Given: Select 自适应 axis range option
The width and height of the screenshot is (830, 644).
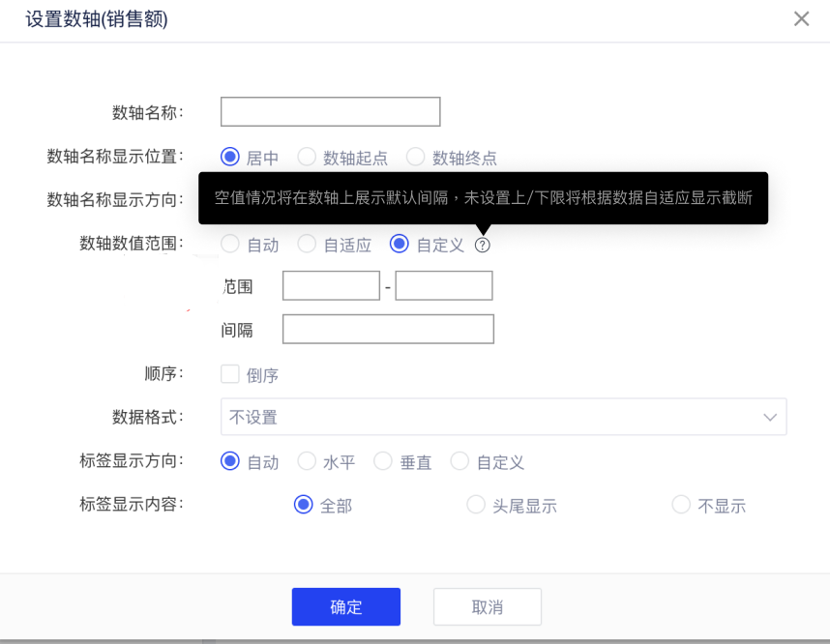Looking at the screenshot, I should tap(307, 245).
